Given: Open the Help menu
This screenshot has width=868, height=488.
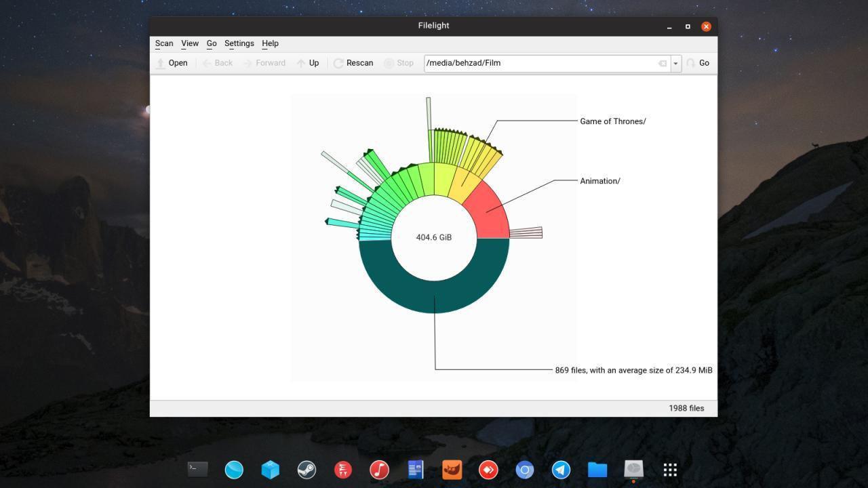Looking at the screenshot, I should tap(270, 43).
